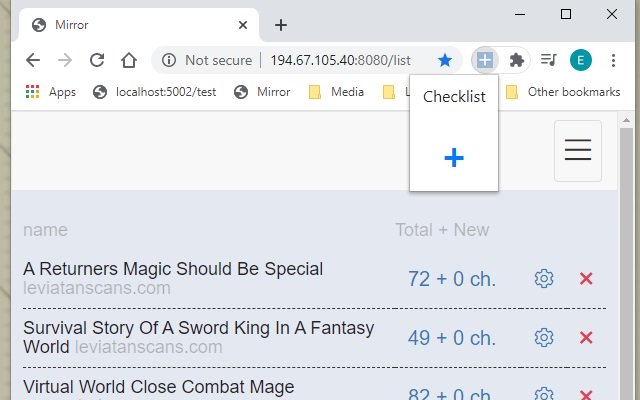The height and width of the screenshot is (400, 640).
Task: Select the Mirror tab
Action: click(x=139, y=25)
